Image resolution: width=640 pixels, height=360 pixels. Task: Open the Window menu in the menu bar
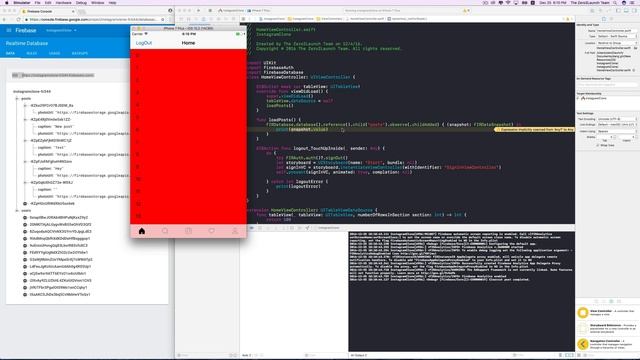(x=98, y=2)
